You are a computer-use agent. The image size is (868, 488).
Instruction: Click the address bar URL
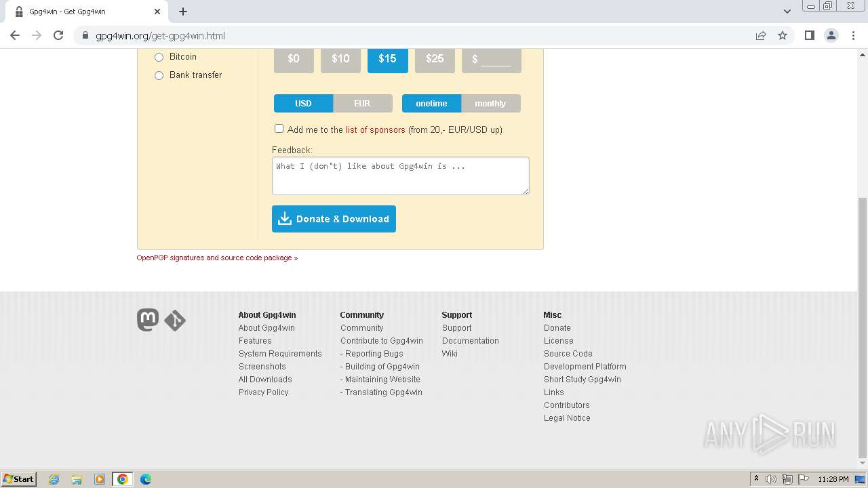[x=160, y=36]
